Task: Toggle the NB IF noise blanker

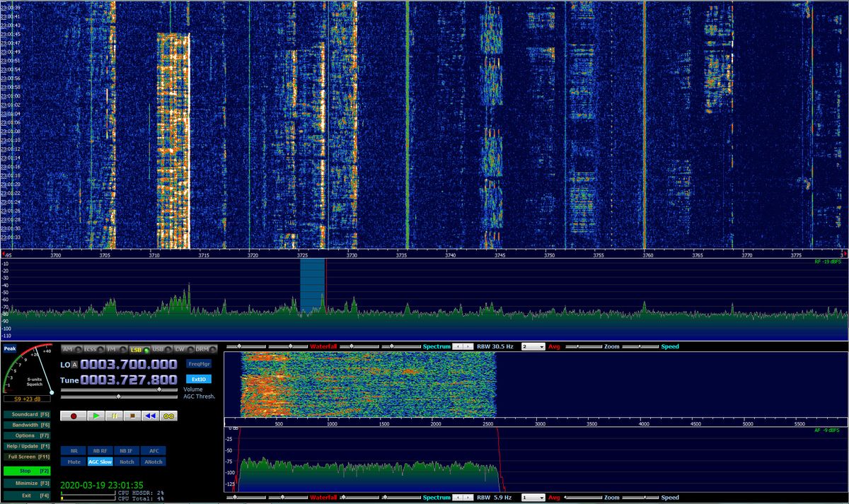Action: 126,450
